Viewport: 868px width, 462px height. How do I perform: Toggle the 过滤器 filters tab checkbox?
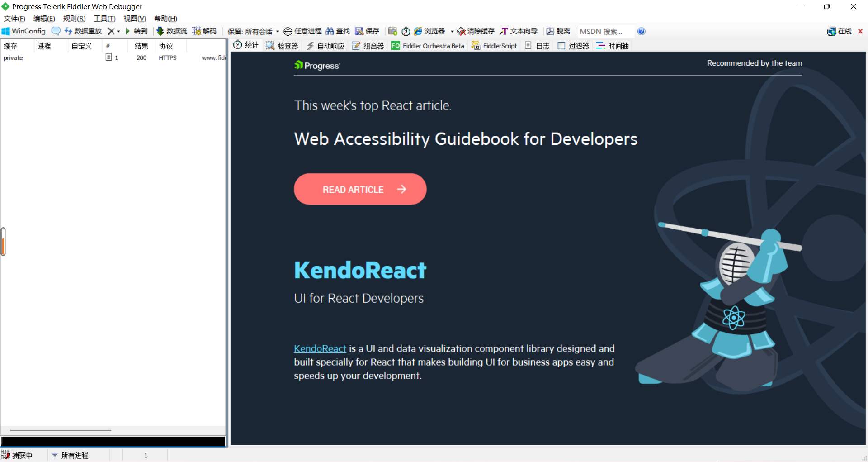point(561,46)
